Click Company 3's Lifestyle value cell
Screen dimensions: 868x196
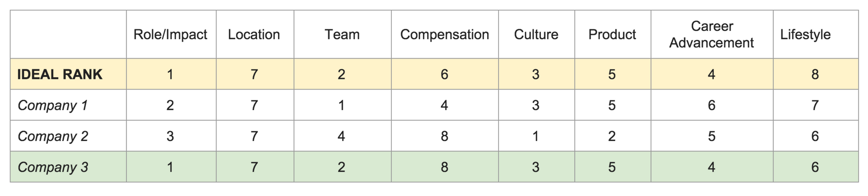point(815,167)
